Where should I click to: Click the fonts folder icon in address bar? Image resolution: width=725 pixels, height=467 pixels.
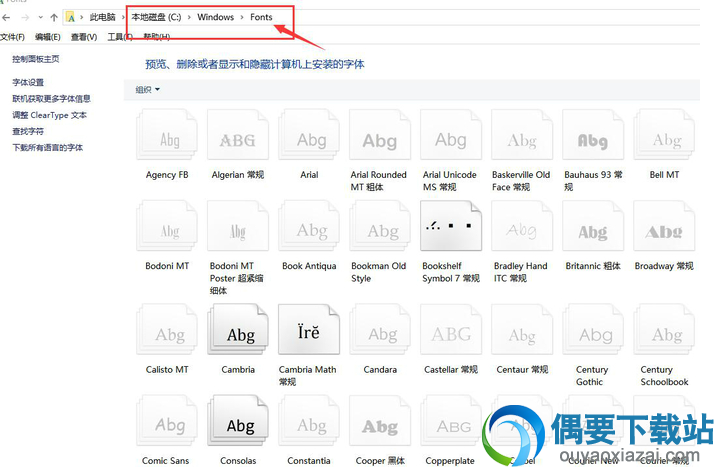pyautogui.click(x=71, y=18)
